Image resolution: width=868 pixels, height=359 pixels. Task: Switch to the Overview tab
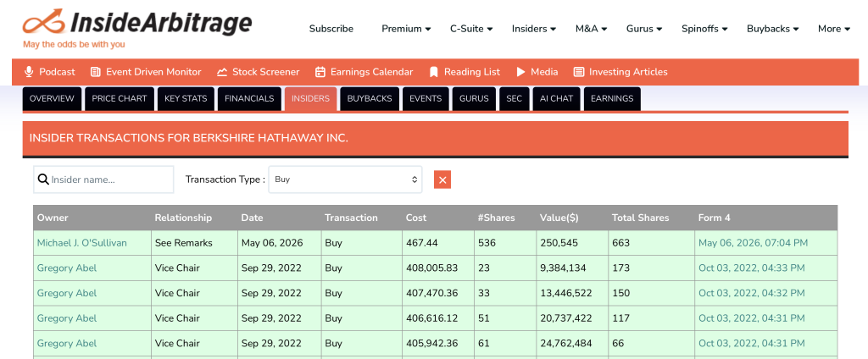coord(52,99)
